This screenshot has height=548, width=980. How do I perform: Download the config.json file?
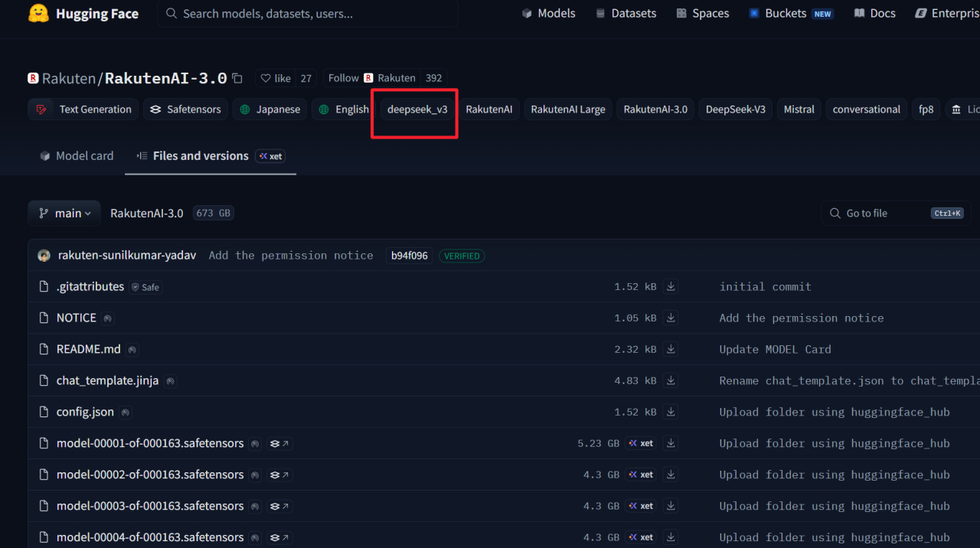click(671, 413)
